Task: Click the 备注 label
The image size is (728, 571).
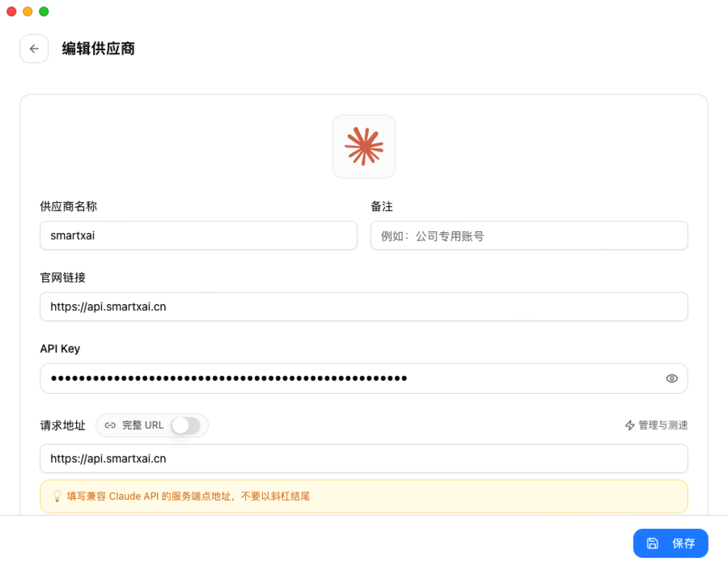Action: [382, 206]
